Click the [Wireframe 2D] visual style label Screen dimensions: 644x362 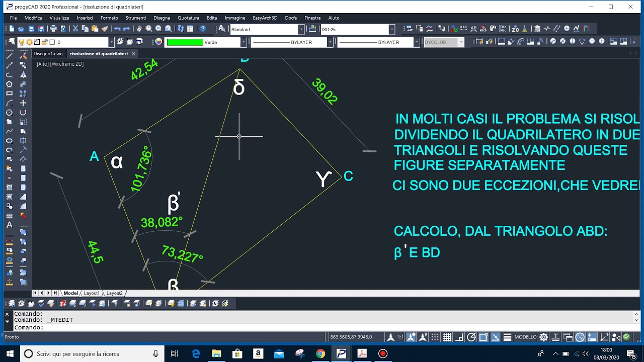click(67, 64)
